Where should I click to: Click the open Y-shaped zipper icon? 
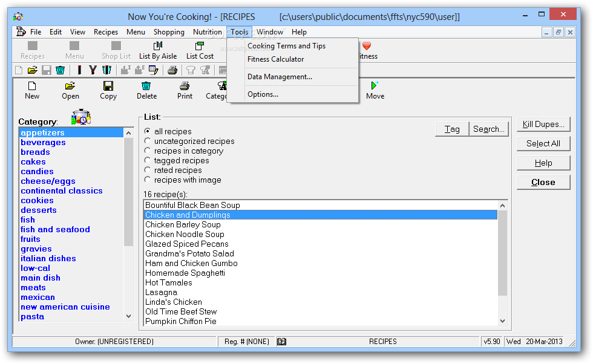pos(93,70)
